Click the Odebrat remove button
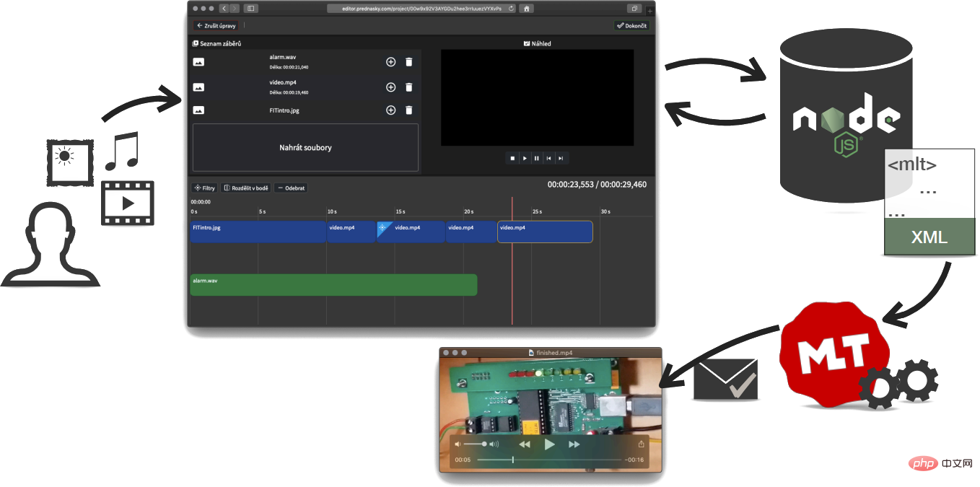980x487 pixels. coord(291,188)
